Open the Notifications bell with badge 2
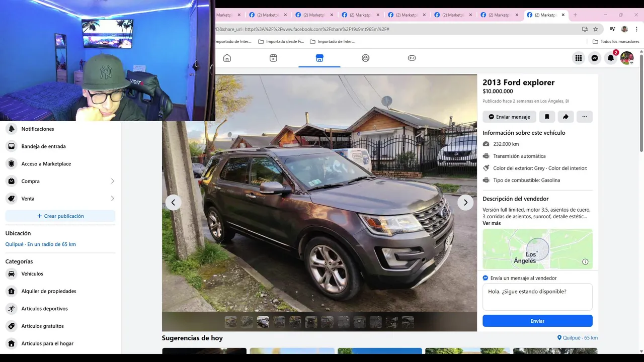 (611, 58)
